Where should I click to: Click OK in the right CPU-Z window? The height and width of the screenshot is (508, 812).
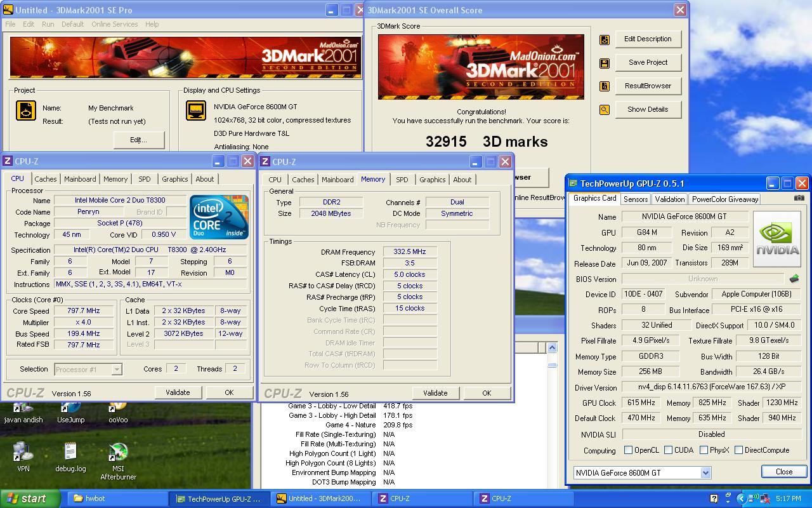point(487,393)
